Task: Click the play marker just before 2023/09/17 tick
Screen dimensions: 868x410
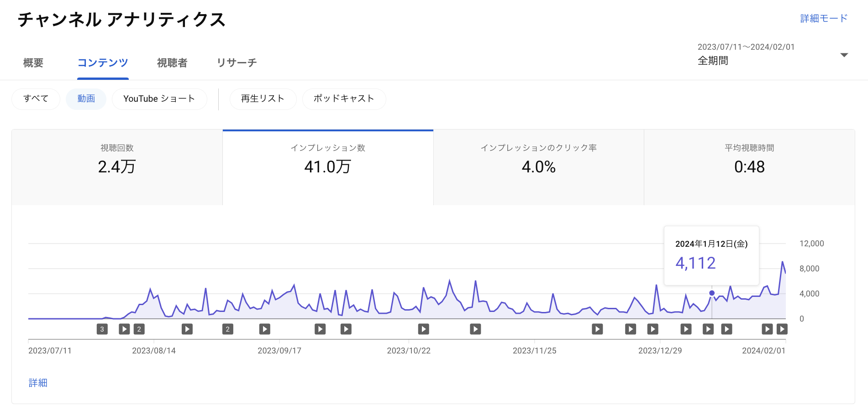Action: pos(265,329)
